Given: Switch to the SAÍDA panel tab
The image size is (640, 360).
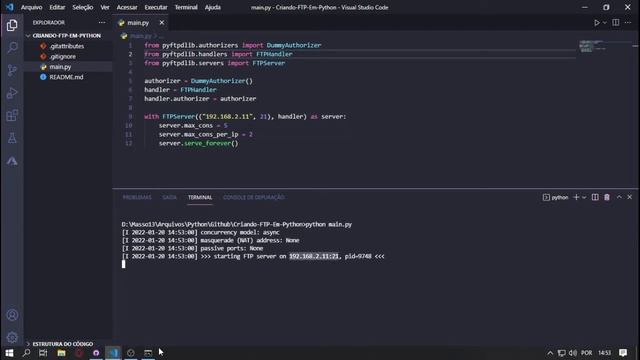Looking at the screenshot, I should pyautogui.click(x=169, y=198).
